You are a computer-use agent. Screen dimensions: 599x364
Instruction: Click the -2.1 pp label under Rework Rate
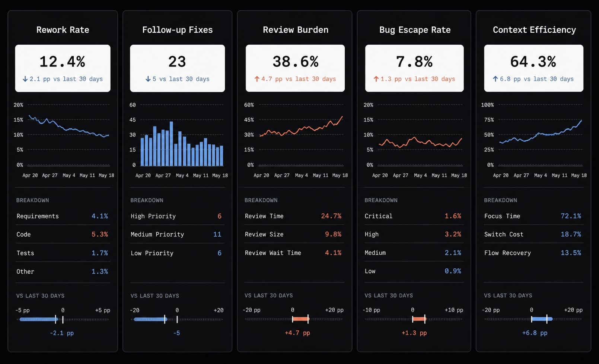[62, 333]
